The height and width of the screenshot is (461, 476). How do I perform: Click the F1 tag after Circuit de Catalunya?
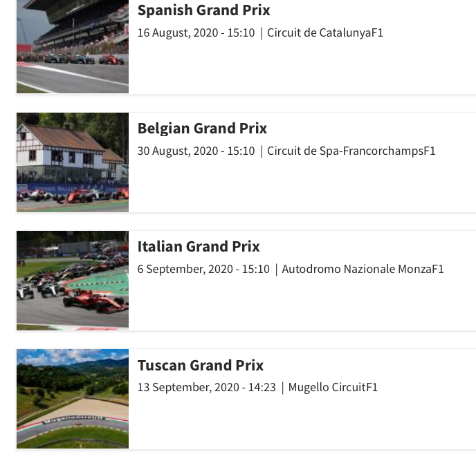tap(376, 33)
